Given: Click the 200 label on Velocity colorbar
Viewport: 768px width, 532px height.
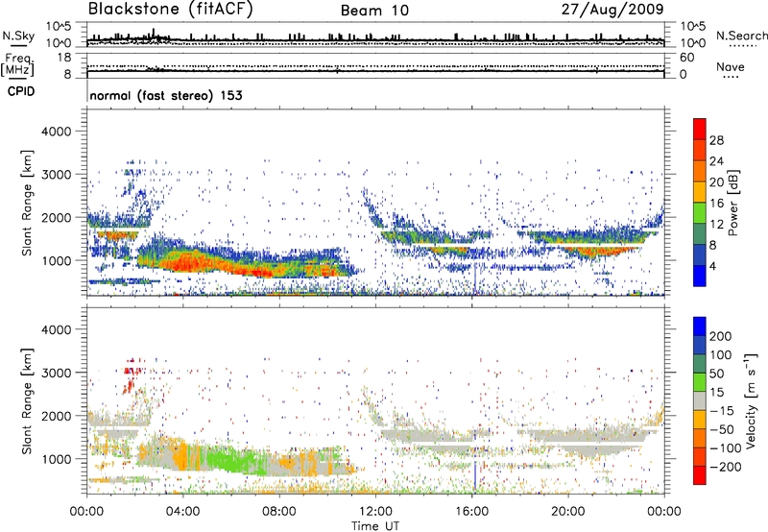Looking at the screenshot, I should point(721,336).
